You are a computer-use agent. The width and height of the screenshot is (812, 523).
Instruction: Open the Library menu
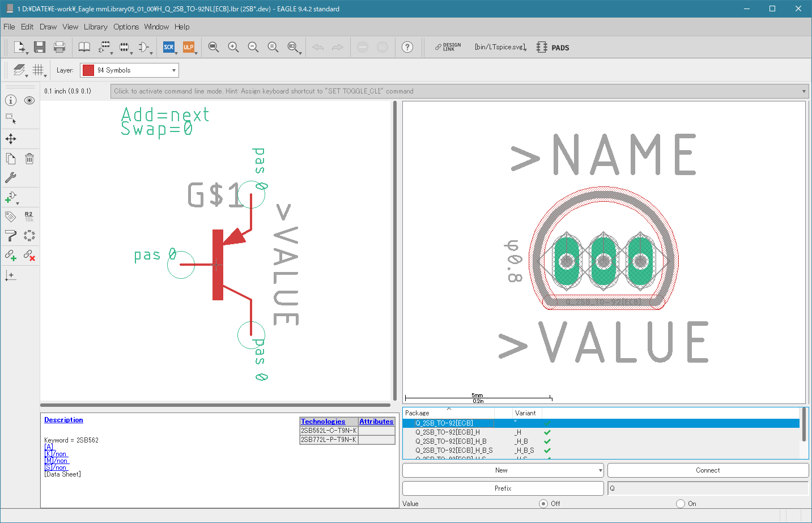click(95, 27)
